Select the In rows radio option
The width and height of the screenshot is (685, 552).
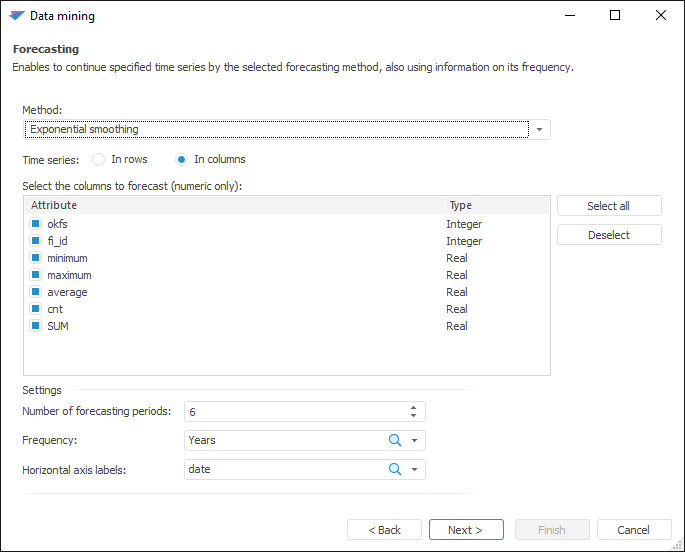99,159
